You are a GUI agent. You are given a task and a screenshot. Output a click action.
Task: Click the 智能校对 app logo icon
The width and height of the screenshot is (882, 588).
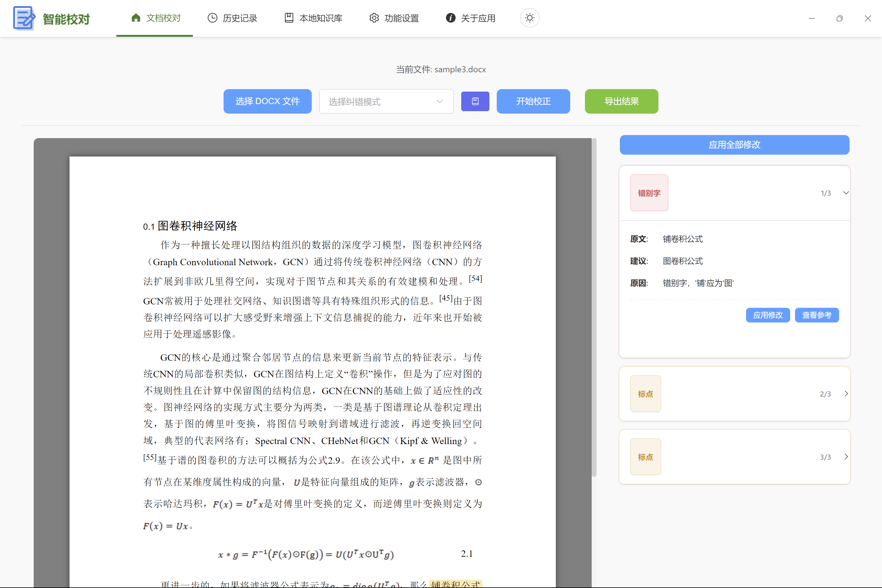24,18
